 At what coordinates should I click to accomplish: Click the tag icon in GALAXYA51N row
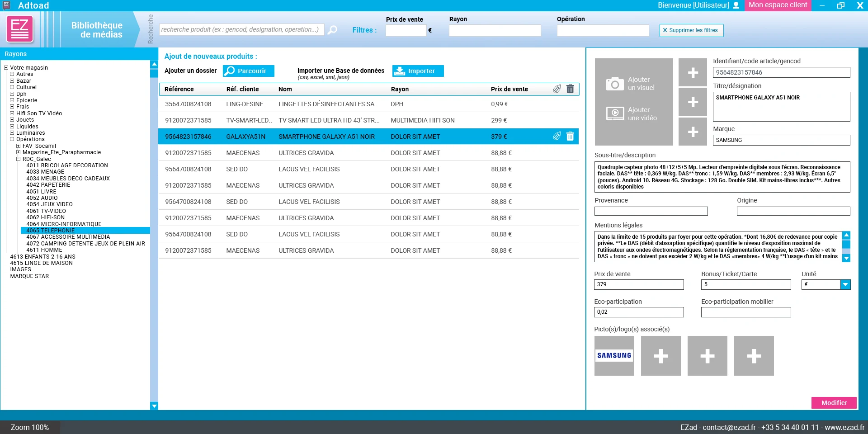click(557, 136)
